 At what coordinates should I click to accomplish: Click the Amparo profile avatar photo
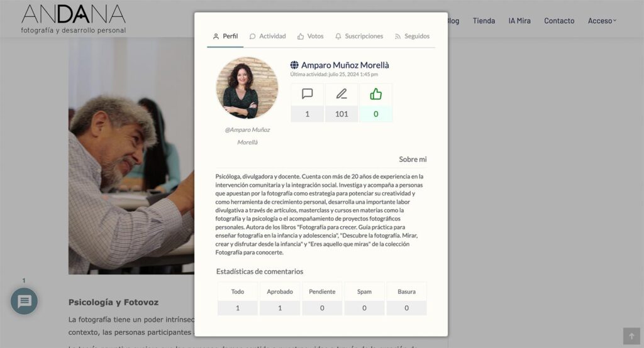(247, 88)
